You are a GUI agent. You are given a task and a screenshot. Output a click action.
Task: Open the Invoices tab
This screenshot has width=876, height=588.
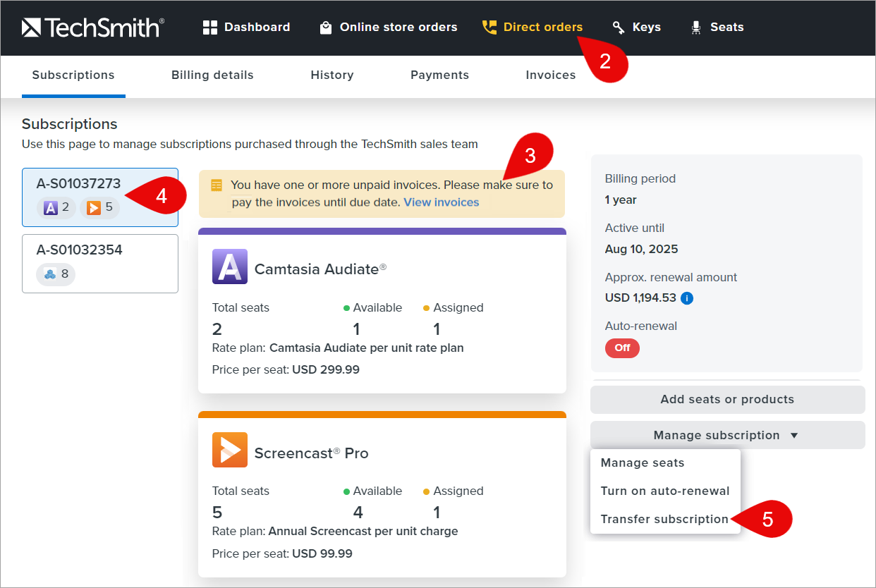[x=550, y=75]
